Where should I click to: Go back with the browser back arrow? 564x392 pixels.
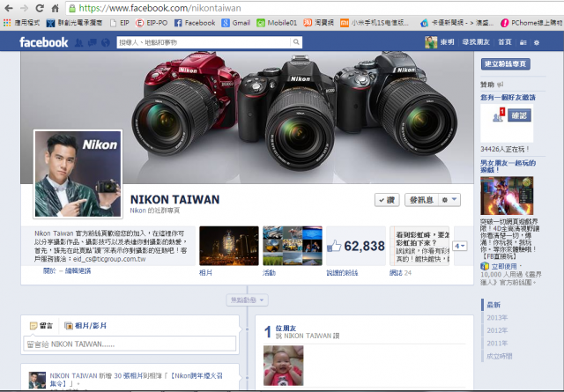(x=9, y=8)
